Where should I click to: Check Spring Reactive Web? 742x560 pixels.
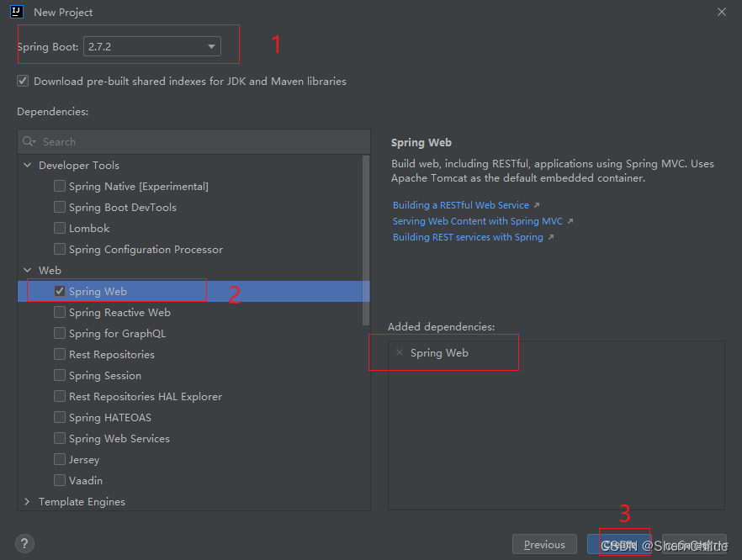[60, 312]
